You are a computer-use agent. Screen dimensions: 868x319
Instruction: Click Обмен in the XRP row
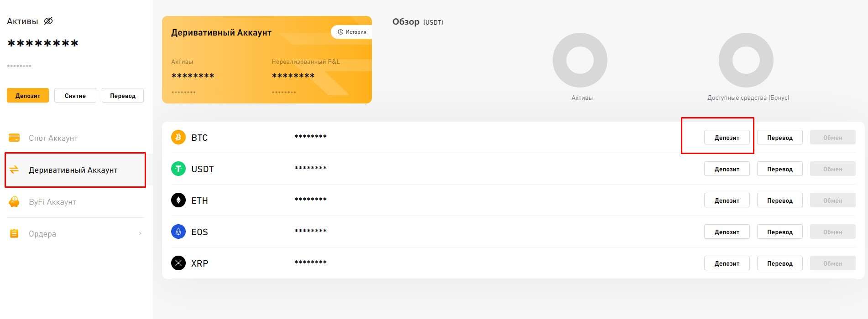(x=833, y=263)
